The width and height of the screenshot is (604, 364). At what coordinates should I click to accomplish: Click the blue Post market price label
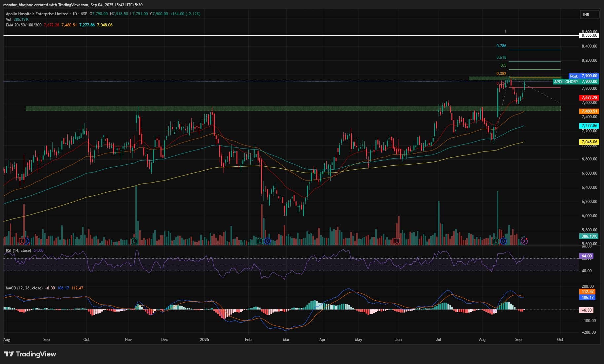(x=574, y=76)
